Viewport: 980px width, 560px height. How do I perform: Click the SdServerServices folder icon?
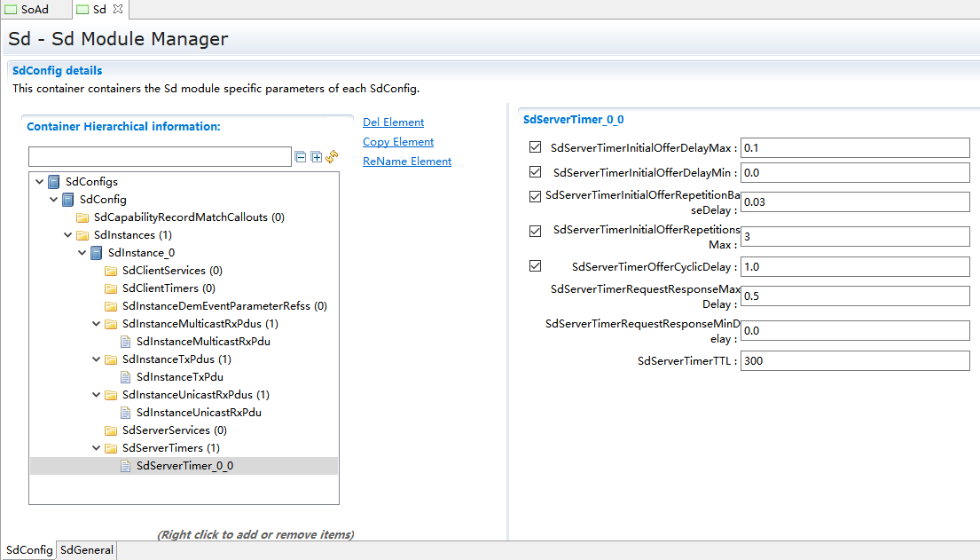[111, 430]
